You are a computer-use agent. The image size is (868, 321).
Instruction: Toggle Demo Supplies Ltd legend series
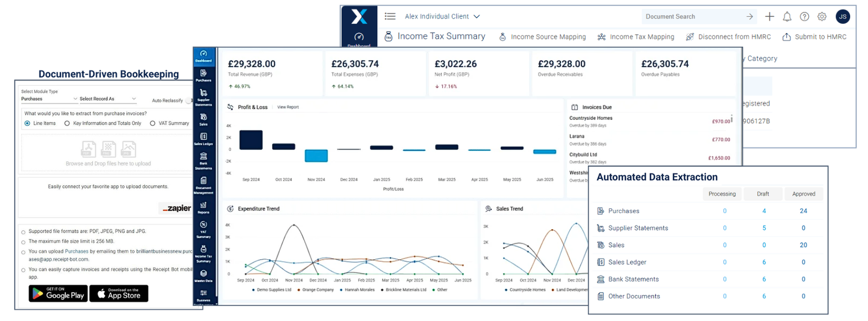pyautogui.click(x=272, y=290)
